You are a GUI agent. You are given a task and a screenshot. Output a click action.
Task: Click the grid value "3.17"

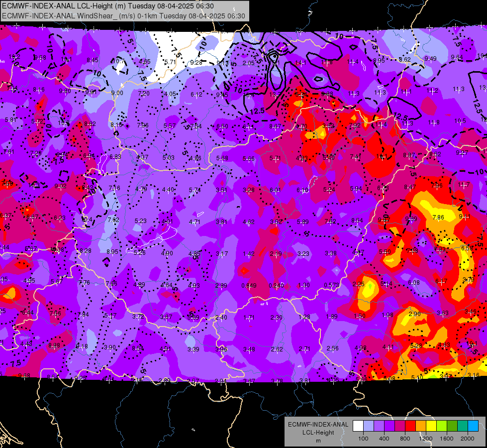pyautogui.click(x=222, y=254)
